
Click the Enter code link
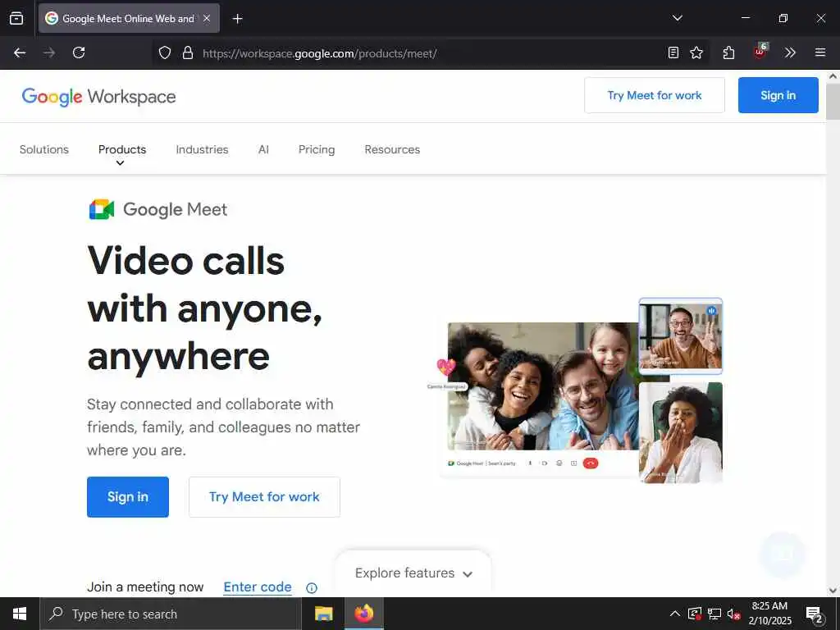point(258,587)
